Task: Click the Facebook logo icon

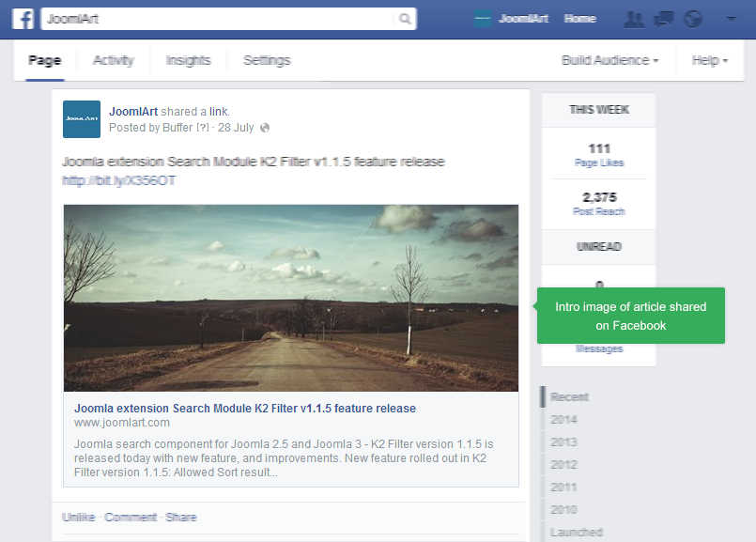Action: 23,20
